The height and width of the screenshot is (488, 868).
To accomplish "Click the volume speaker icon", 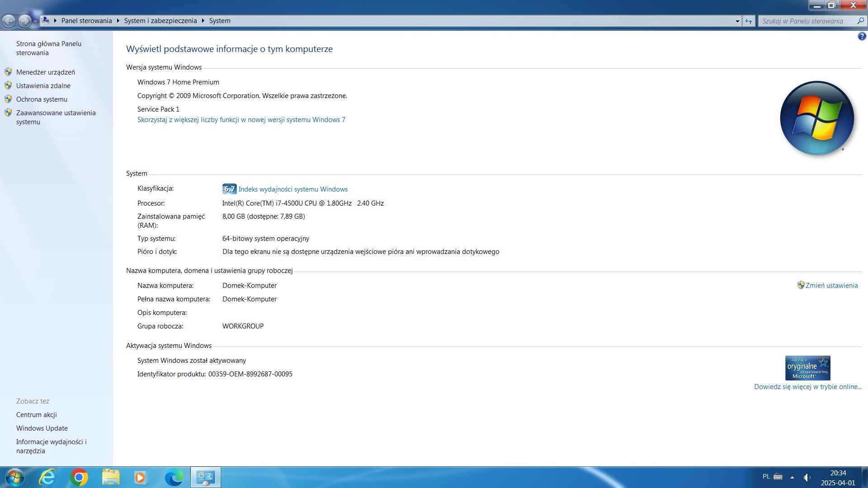I will (807, 477).
